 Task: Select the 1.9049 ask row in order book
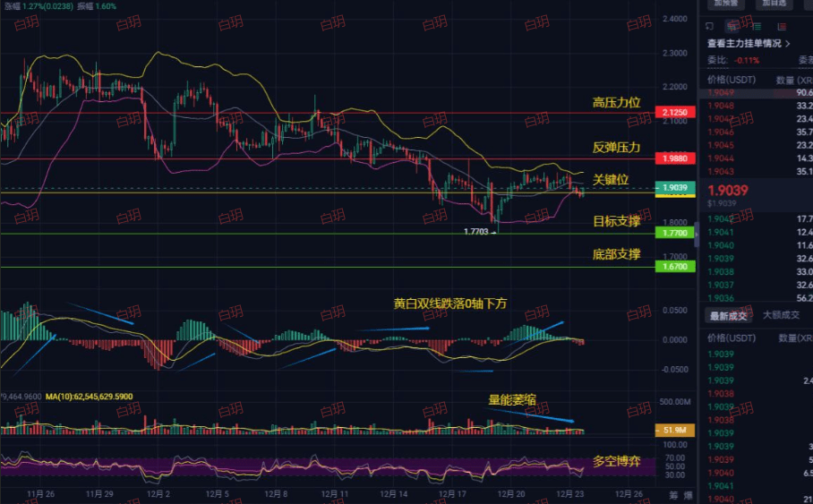pyautogui.click(x=756, y=93)
